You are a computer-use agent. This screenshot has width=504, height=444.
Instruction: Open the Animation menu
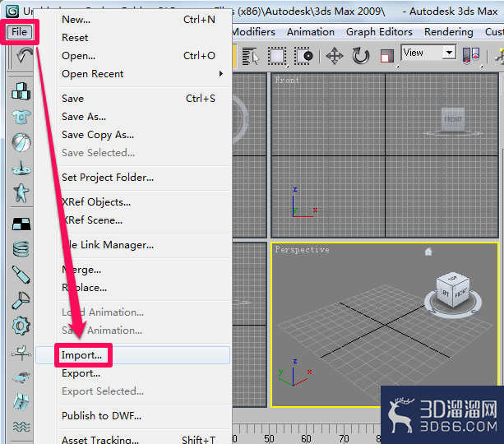tap(311, 32)
